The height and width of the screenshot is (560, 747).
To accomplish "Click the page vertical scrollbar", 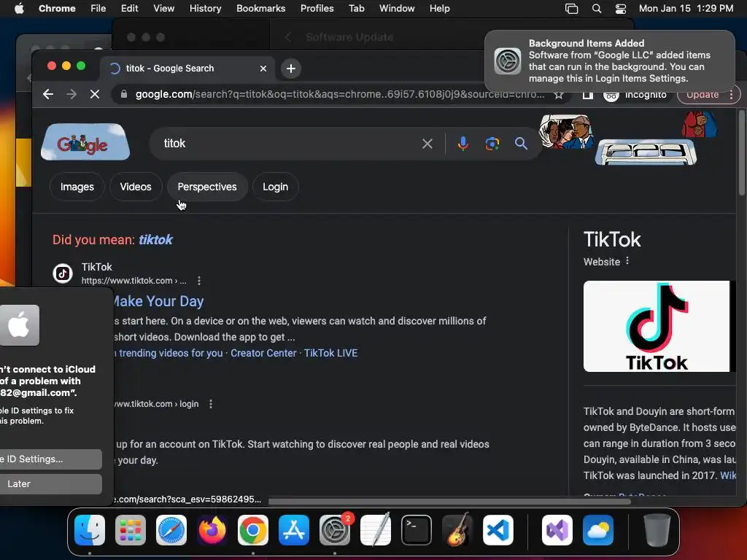I will [741, 152].
